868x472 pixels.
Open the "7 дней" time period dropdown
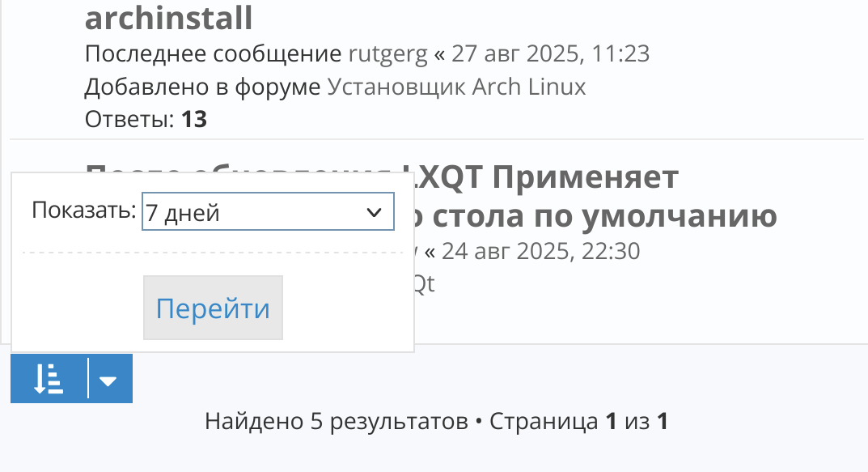coord(267,212)
